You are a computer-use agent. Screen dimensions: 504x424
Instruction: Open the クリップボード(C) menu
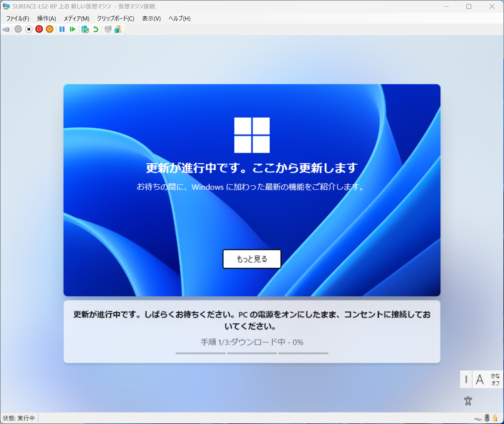coord(116,19)
